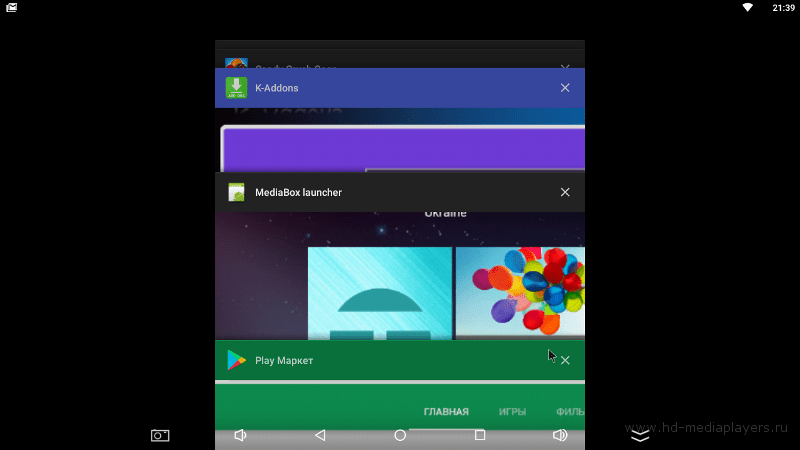Select the MediaBox launcher card title
Screen dimensions: 800x450
point(298,192)
